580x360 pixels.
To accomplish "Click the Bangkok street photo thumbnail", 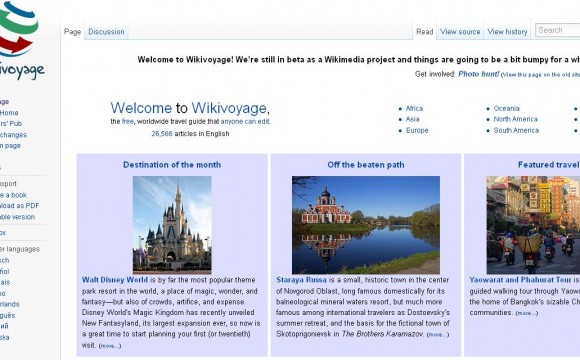I will point(533,225).
